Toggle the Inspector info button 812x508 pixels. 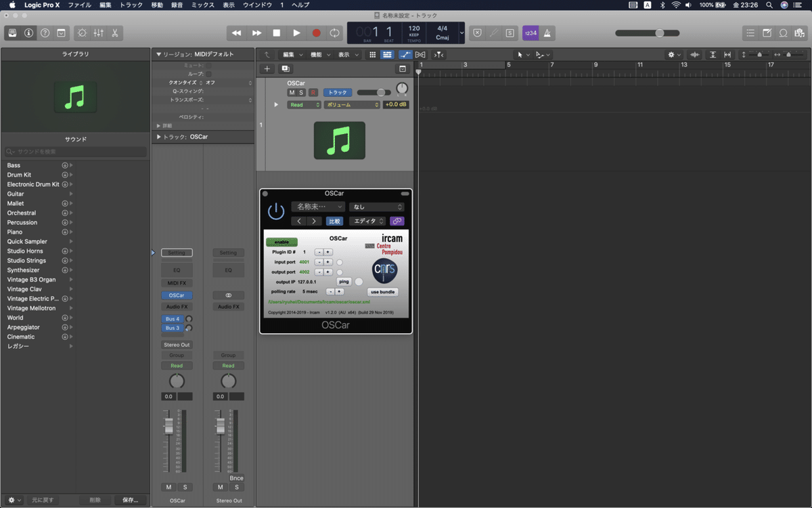tap(28, 33)
